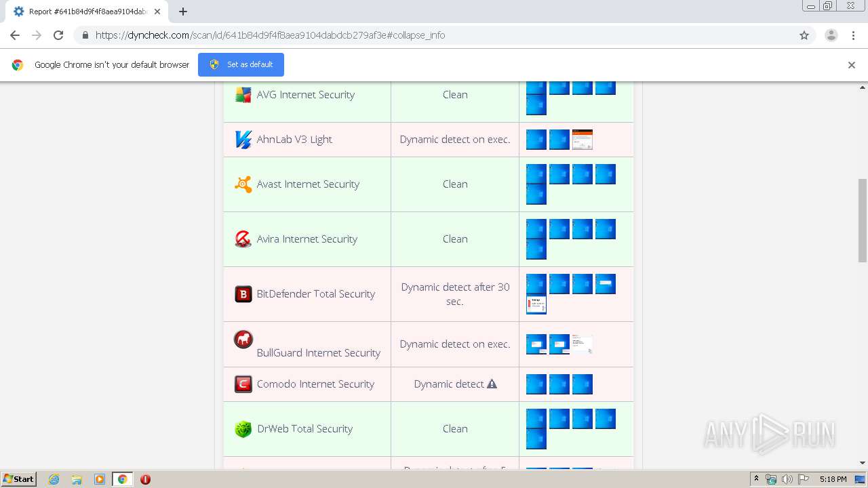Screen dimensions: 868x488
Task: Open first Avast screenshot thumbnail
Action: [536, 174]
